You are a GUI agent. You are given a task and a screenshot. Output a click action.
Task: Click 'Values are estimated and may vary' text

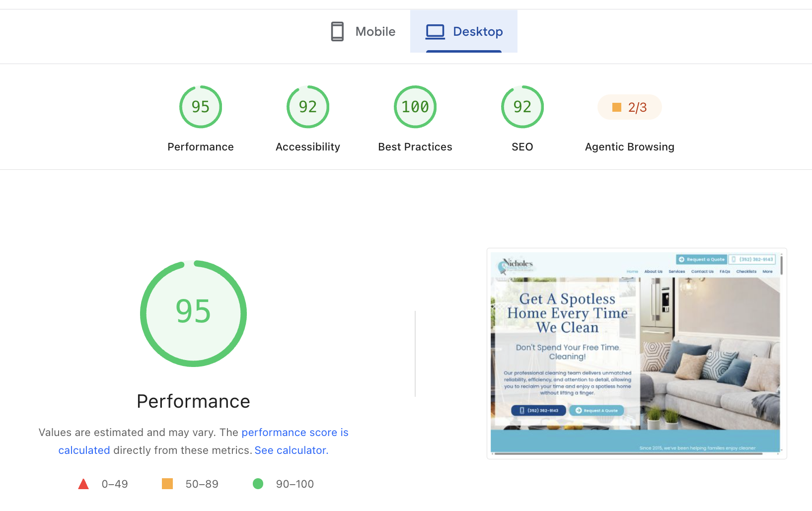point(128,433)
